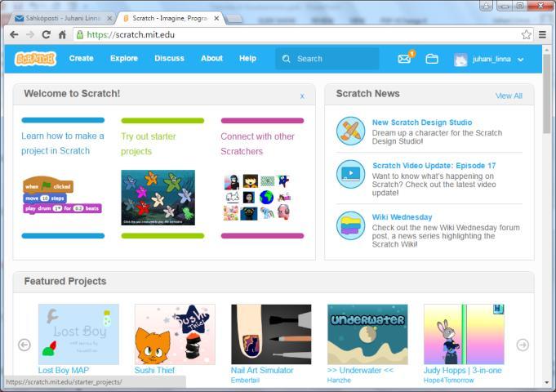Screen dimensions: 556x392
Task: Open Try out starter projects link
Action: [x=149, y=144]
